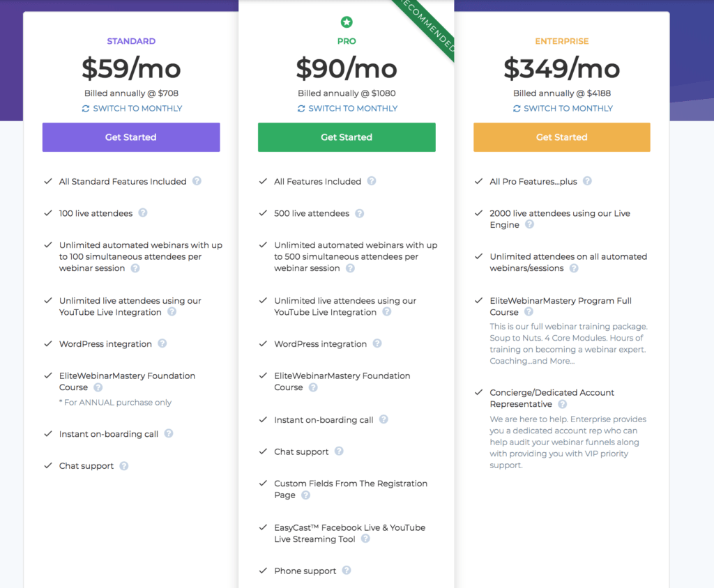Open help icon beside All Pro Features...plus
714x588 pixels.
(587, 180)
